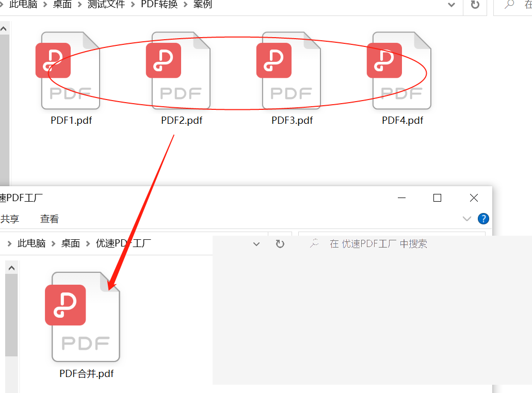Go to 此电脑 in 优速PDF工厂 breadcrumb
Image resolution: width=532 pixels, height=393 pixels.
coord(31,243)
